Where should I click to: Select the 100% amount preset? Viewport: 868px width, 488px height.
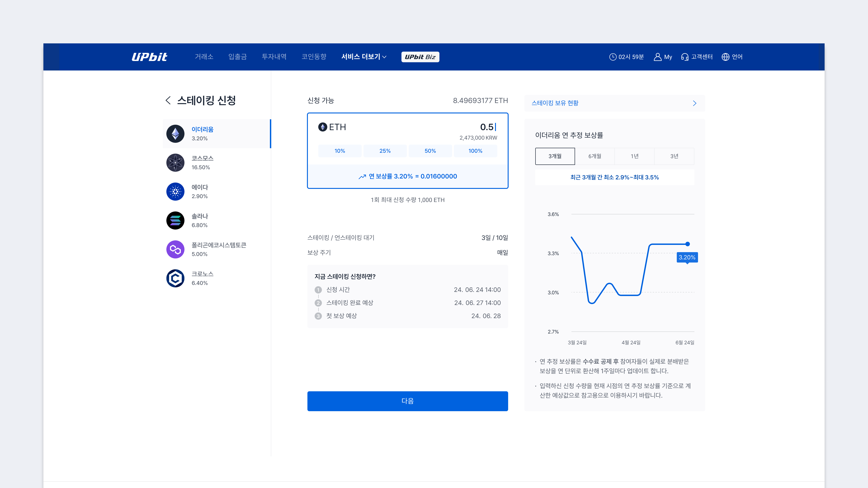pos(475,150)
